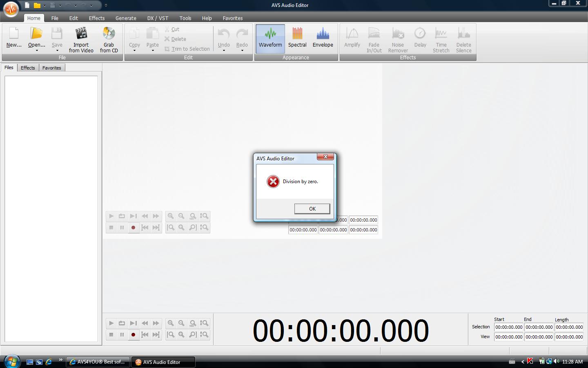Click the Open folder button in the ribbon
This screenshot has width=588, height=368.
click(x=36, y=34)
